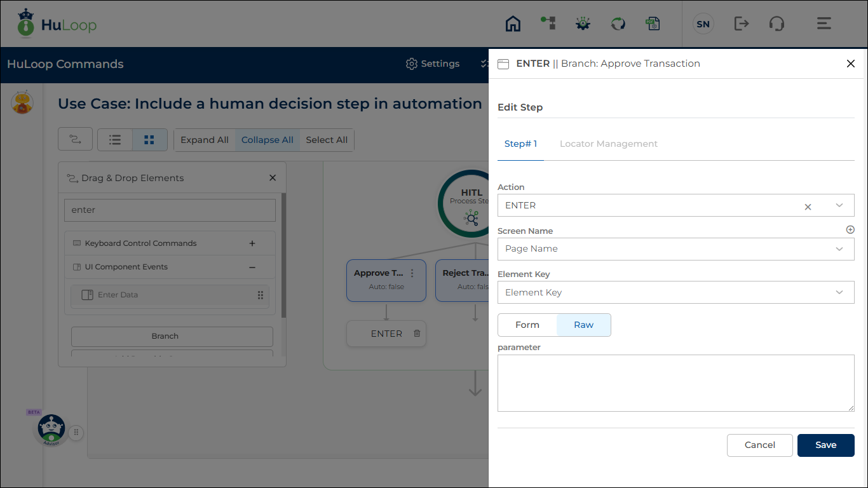Viewport: 868px width, 488px height.
Task: Open the hamburger menu icon
Action: click(x=824, y=24)
